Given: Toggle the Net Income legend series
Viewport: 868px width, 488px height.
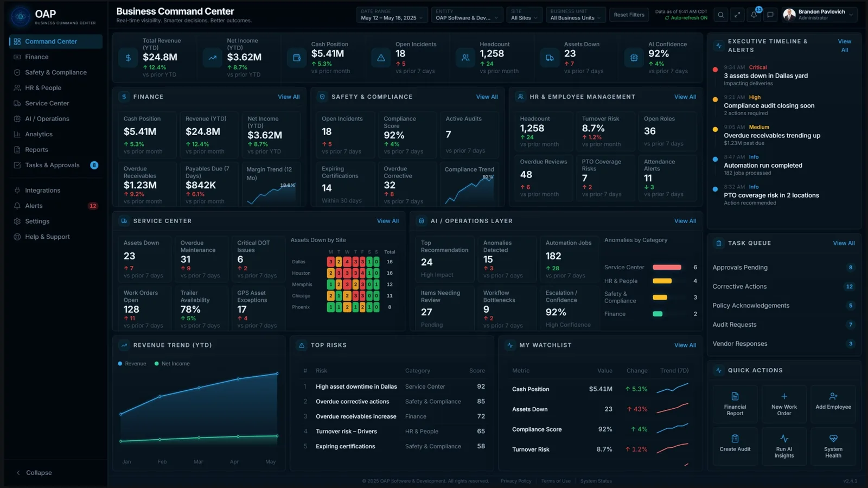Looking at the screenshot, I should [172, 364].
